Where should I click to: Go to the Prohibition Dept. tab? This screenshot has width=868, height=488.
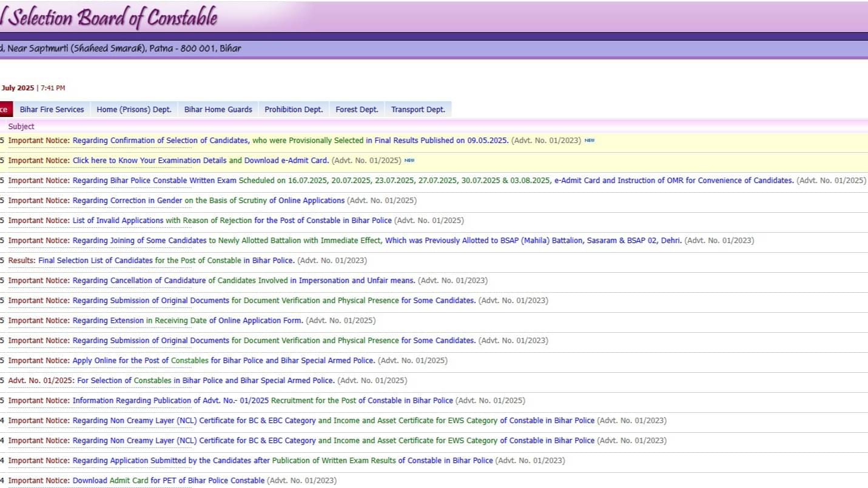coord(294,110)
